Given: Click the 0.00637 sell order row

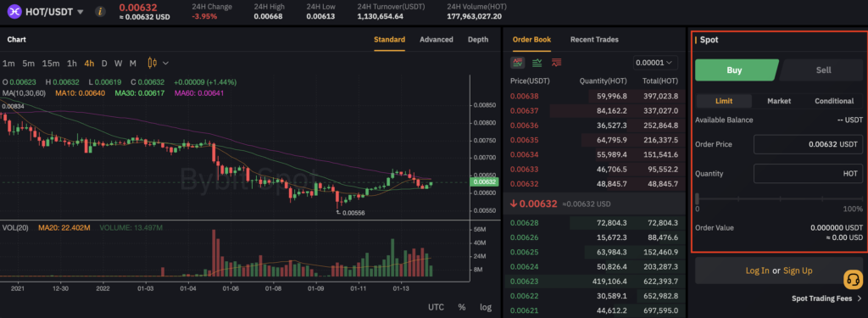Looking at the screenshot, I should [x=594, y=111].
